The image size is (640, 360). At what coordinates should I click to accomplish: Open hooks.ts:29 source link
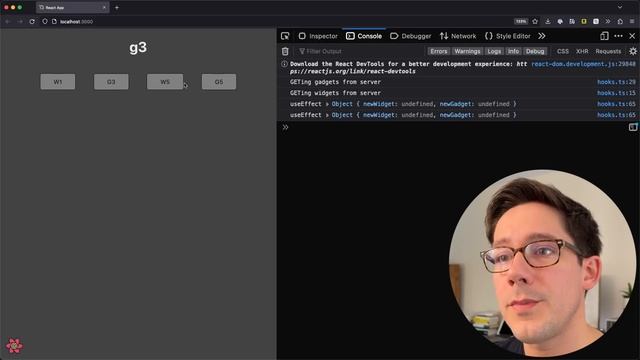click(x=616, y=82)
